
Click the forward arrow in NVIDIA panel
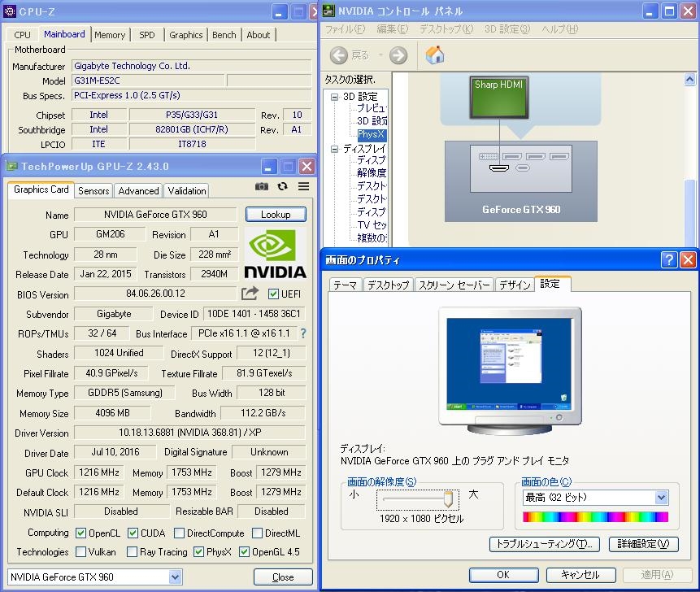(x=398, y=55)
